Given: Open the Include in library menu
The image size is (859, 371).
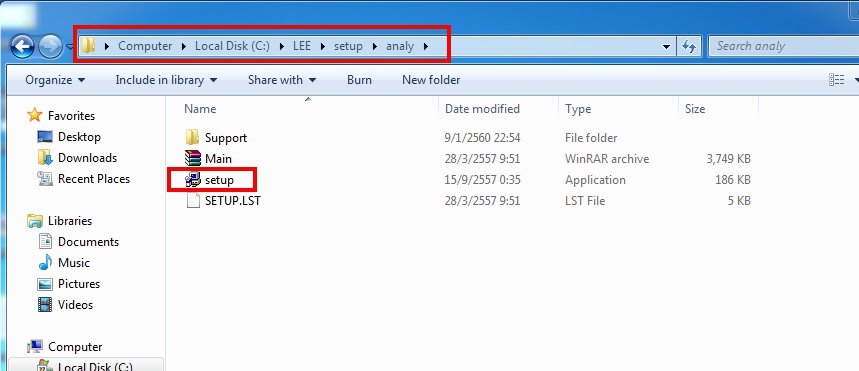Looking at the screenshot, I should (167, 80).
